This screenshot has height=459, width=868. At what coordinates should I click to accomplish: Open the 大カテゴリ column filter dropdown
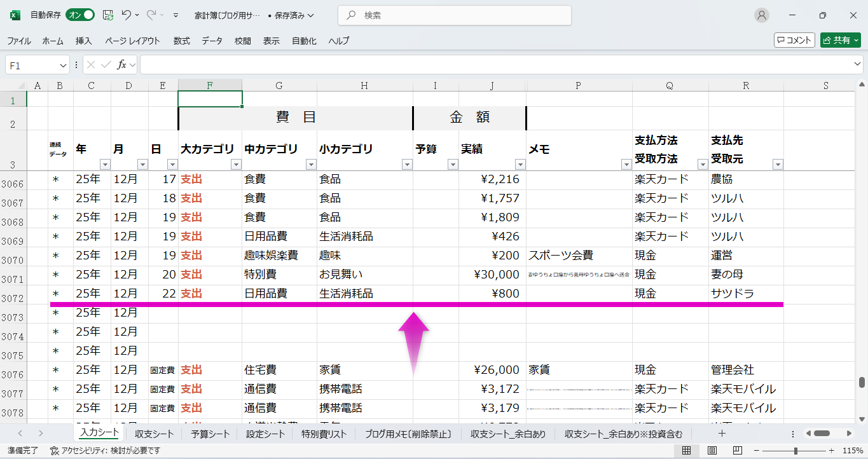coord(236,165)
